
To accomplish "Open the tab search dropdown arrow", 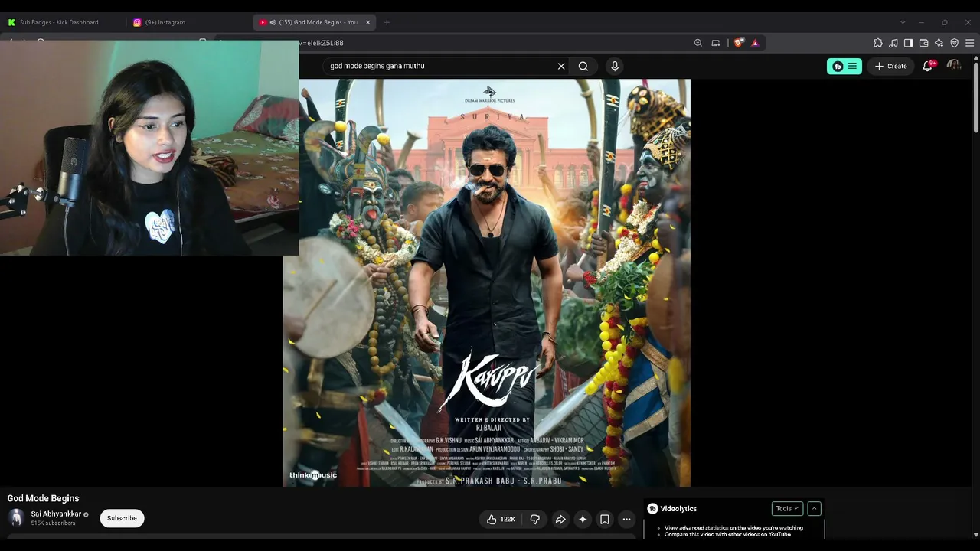I will click(x=903, y=22).
